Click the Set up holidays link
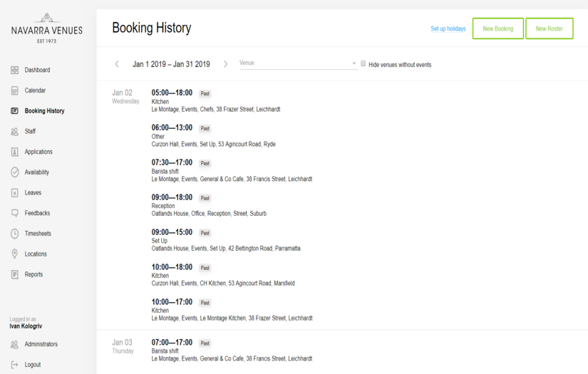 coord(448,29)
